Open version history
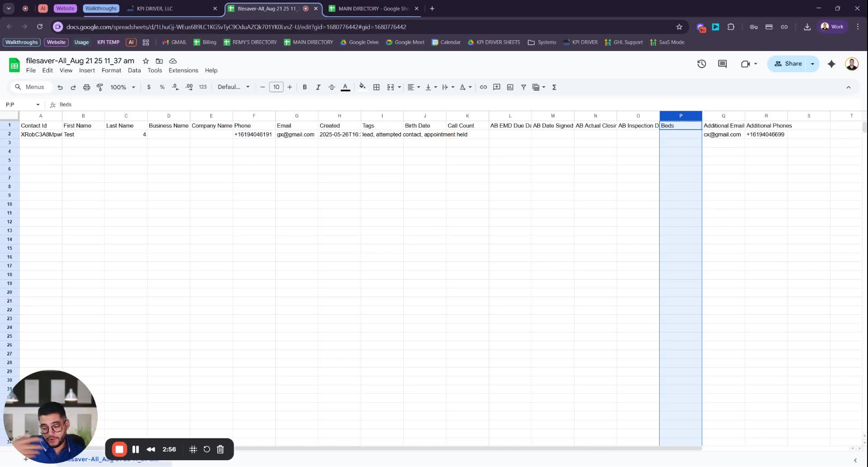 pos(702,64)
